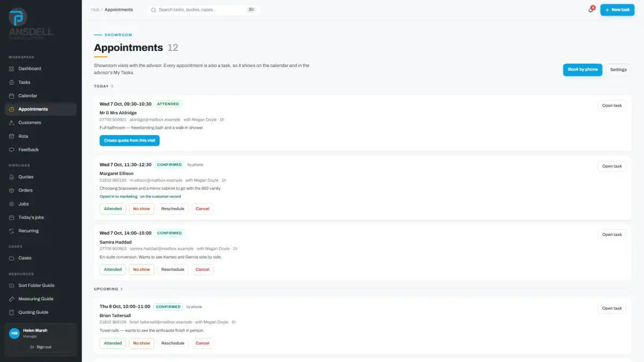Select the Quotes document icon
The image size is (644, 362).
tap(12, 177)
